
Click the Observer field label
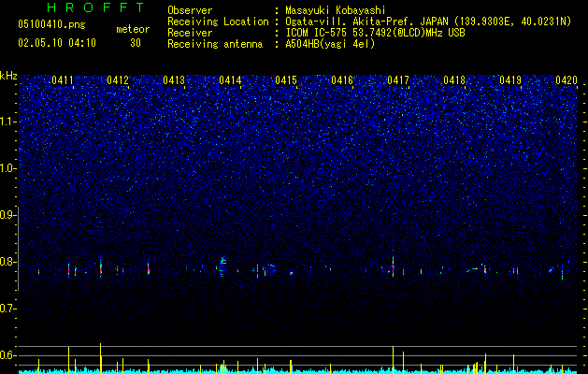[x=190, y=10]
